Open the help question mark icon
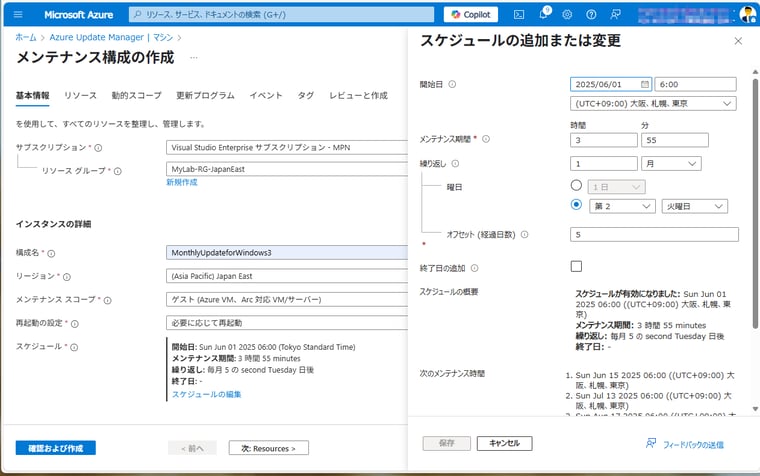 [591, 15]
